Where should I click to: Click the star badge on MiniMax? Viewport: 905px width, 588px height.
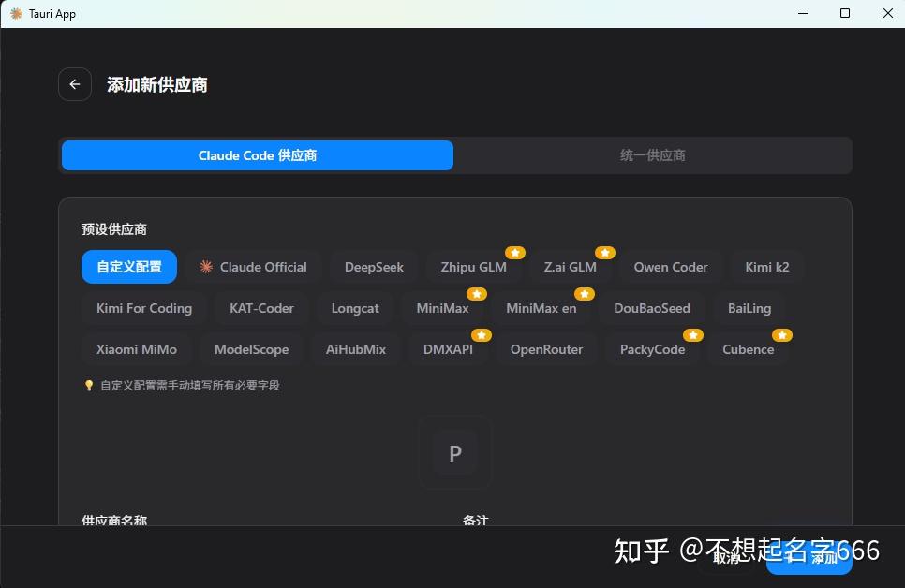click(x=477, y=293)
